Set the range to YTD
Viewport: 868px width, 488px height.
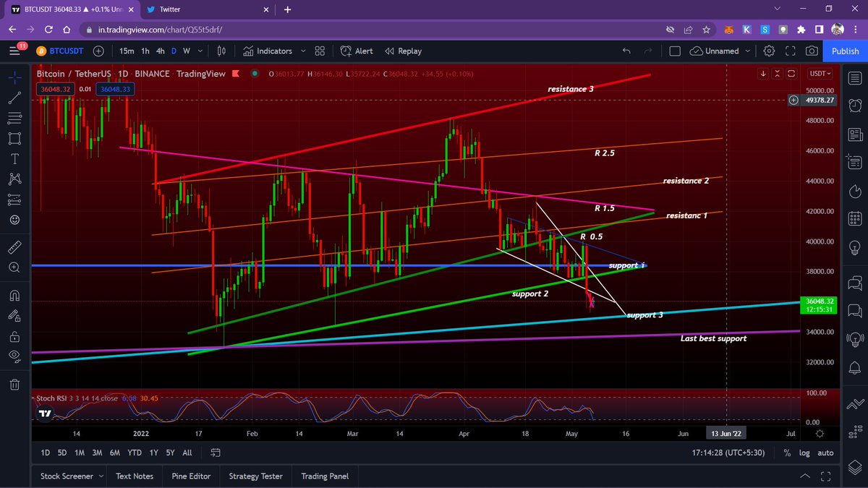pyautogui.click(x=134, y=453)
